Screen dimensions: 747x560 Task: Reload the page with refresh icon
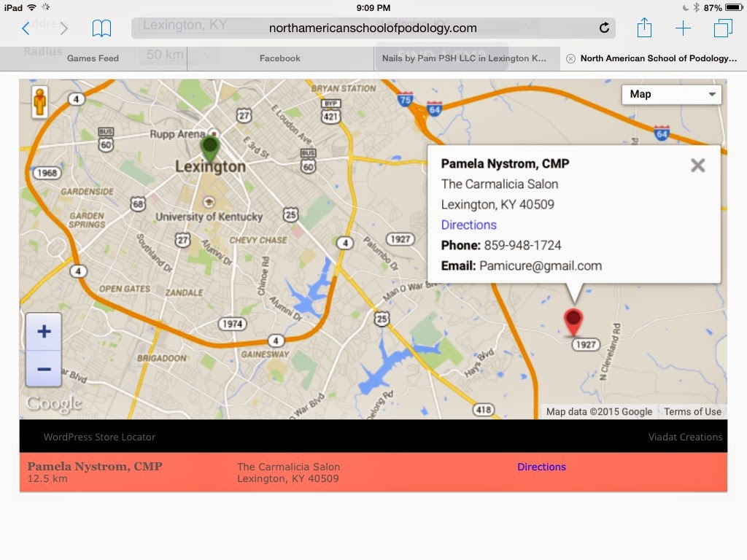(604, 28)
